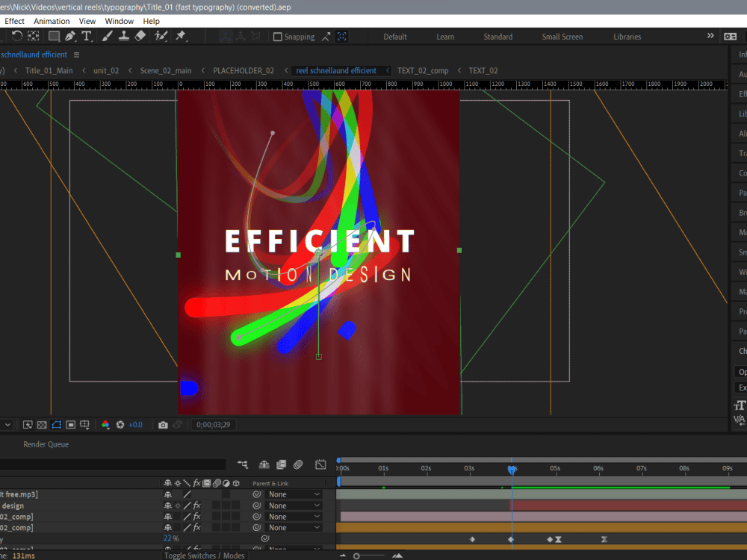Expand the workspace overflow chevrons

click(x=710, y=36)
